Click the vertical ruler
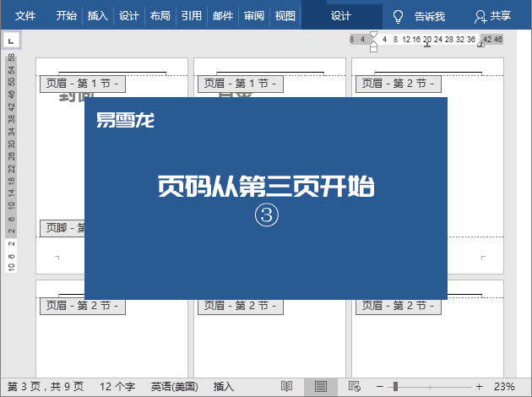The image size is (532, 397). [x=11, y=163]
